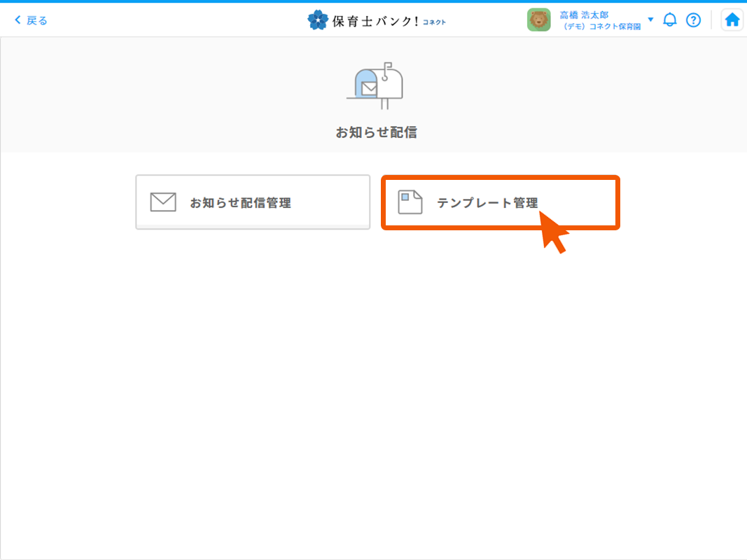
Task: Open notifications with the bell icon
Action: (x=670, y=20)
